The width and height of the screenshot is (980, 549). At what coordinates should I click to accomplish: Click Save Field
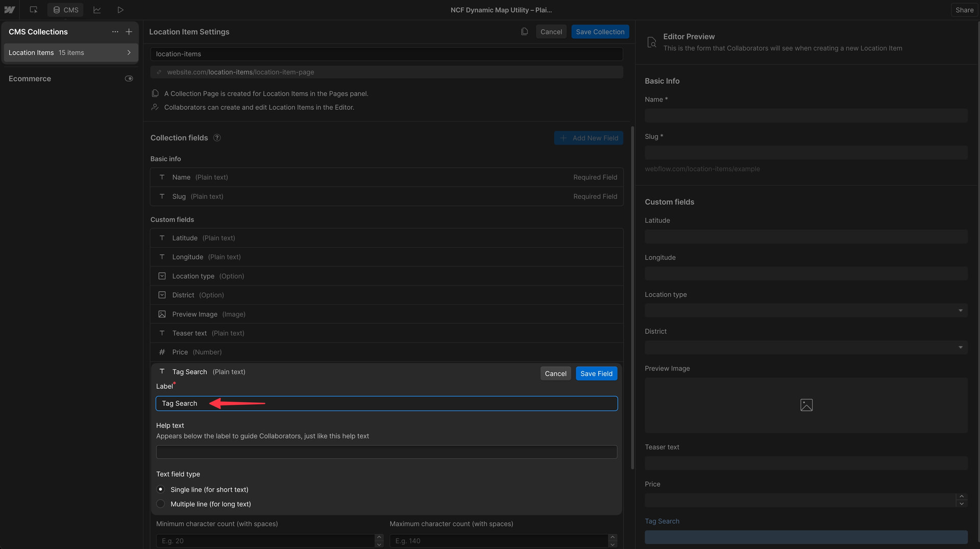pos(596,373)
